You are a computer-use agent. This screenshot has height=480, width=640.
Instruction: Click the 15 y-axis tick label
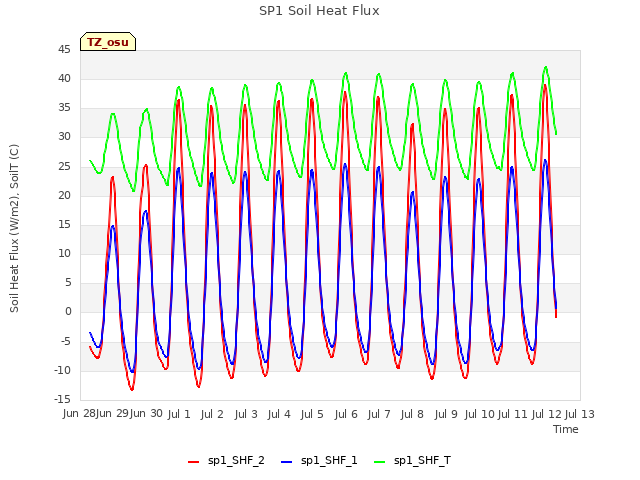(x=64, y=224)
